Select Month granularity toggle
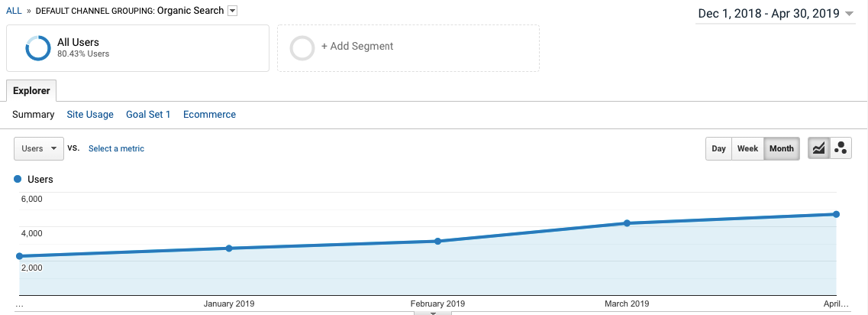The image size is (868, 315). (x=782, y=148)
